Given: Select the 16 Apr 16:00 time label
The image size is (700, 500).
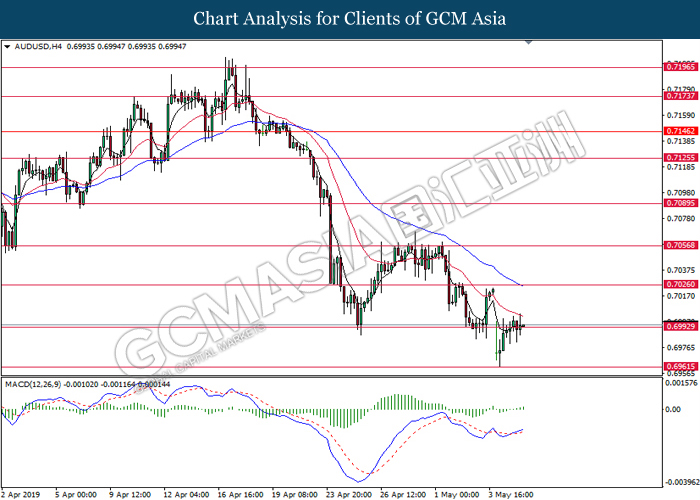Looking at the screenshot, I should tap(240, 493).
